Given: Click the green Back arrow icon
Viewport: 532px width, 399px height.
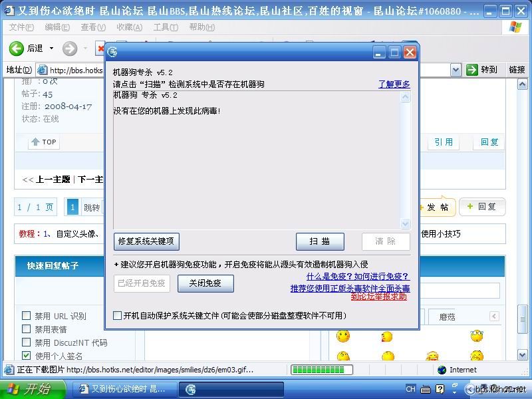Looking at the screenshot, I should (17, 49).
